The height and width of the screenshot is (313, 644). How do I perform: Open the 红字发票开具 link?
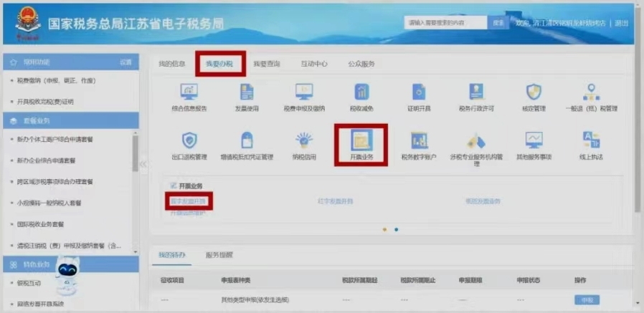point(335,201)
